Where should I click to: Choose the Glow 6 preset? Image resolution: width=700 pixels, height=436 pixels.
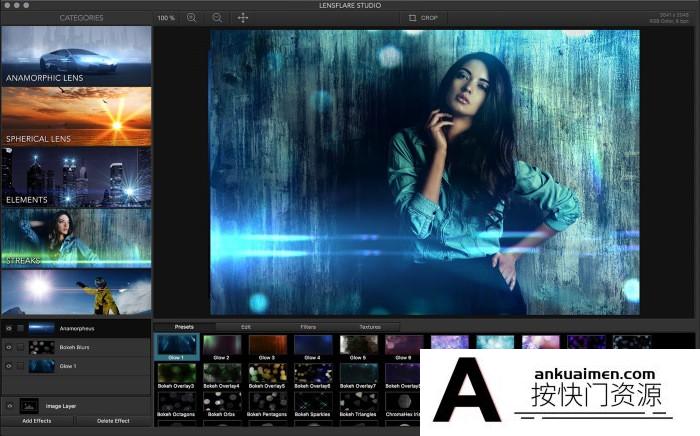[x=404, y=348]
